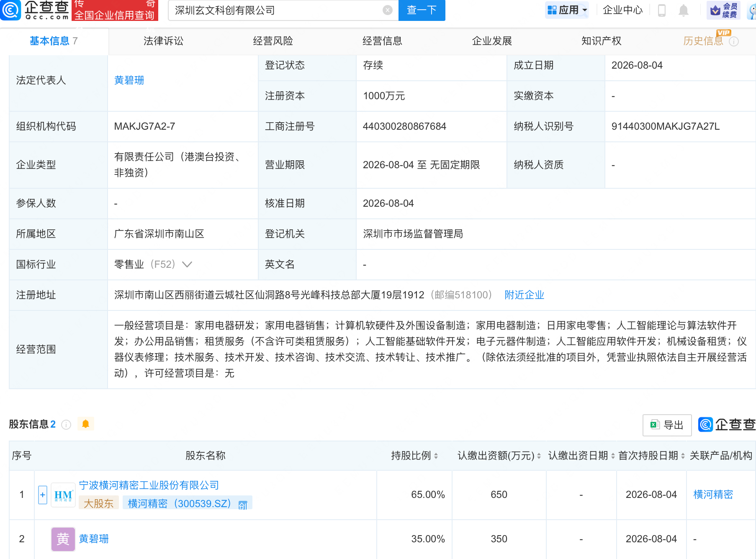Click the 企查查 logo next to export

tap(727, 424)
